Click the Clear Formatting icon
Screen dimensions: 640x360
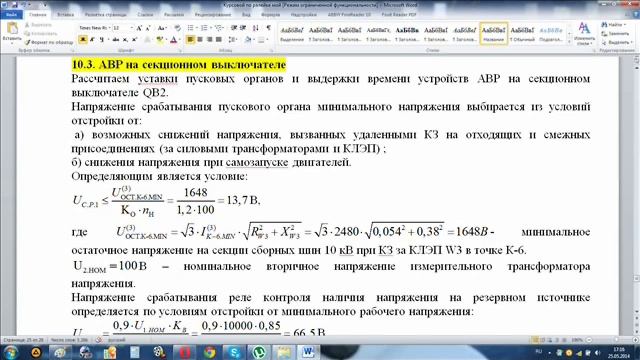pos(178,28)
